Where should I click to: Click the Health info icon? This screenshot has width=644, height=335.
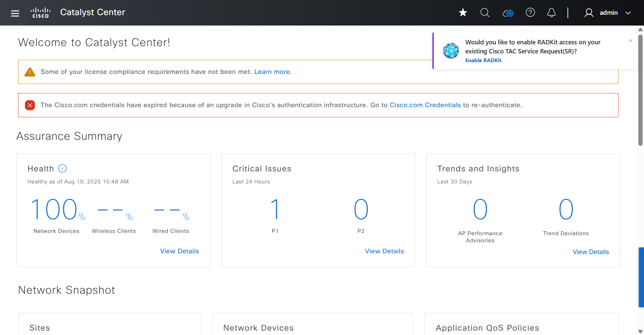(62, 168)
